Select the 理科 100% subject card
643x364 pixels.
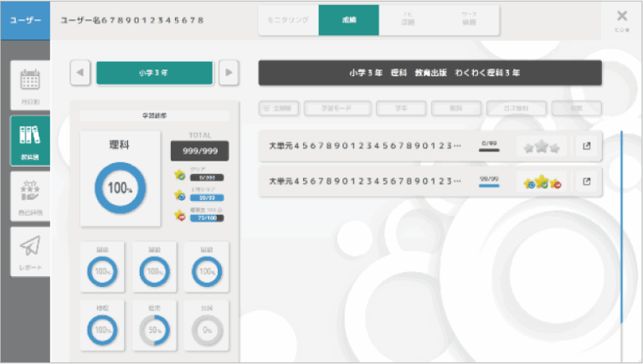coord(121,179)
